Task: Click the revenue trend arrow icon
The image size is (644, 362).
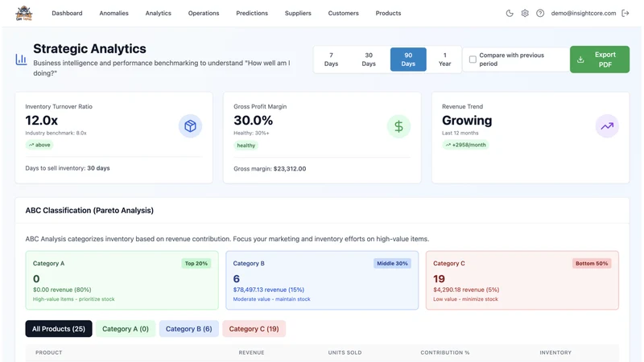Action: pos(607,126)
